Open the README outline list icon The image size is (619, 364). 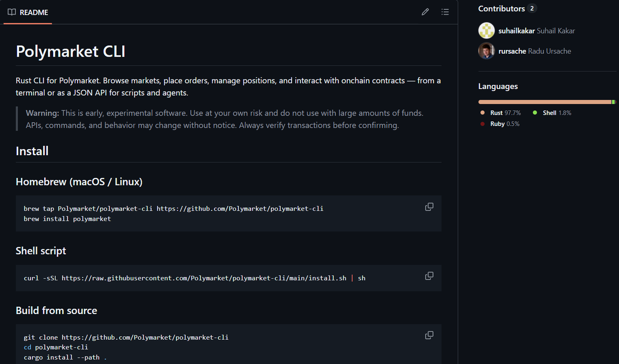pyautogui.click(x=445, y=12)
